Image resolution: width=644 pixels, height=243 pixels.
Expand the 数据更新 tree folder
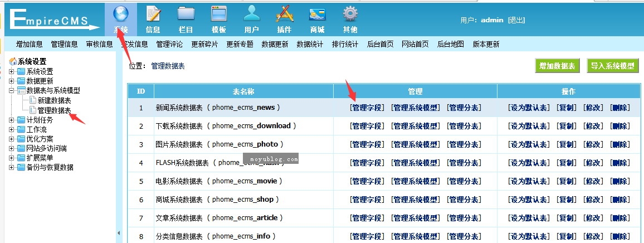coord(12,81)
